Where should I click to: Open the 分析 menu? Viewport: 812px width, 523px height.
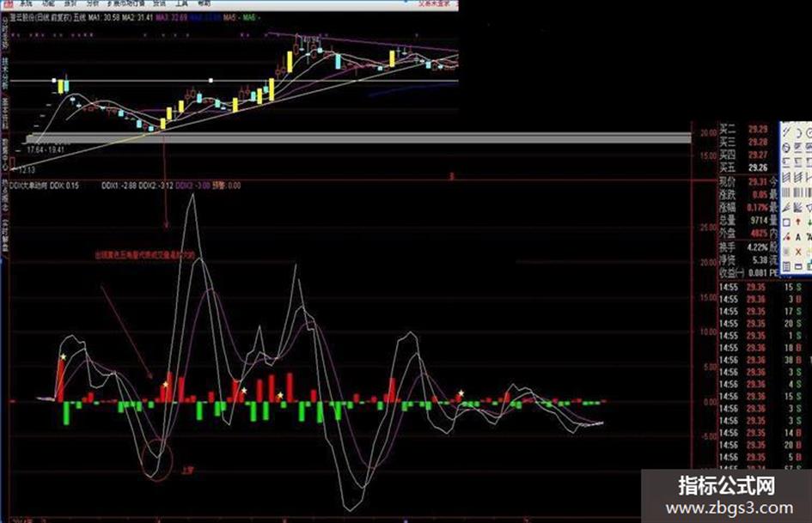point(93,3)
